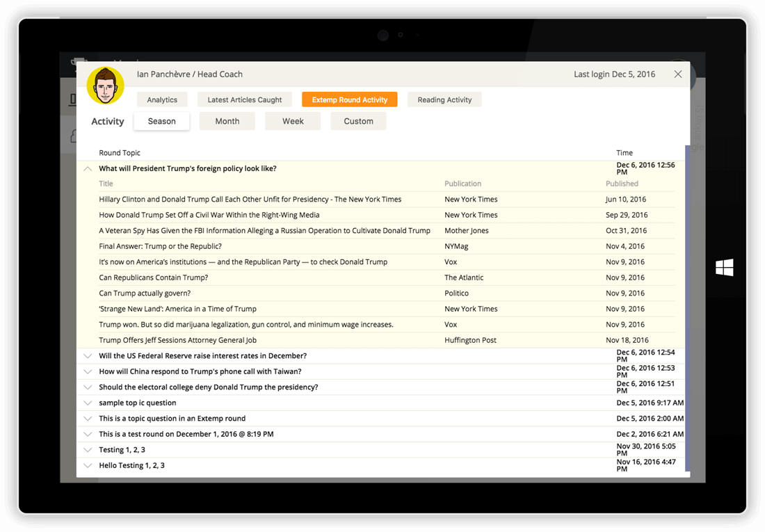
Task: Collapse the President Trump foreign policy round
Action: click(88, 168)
